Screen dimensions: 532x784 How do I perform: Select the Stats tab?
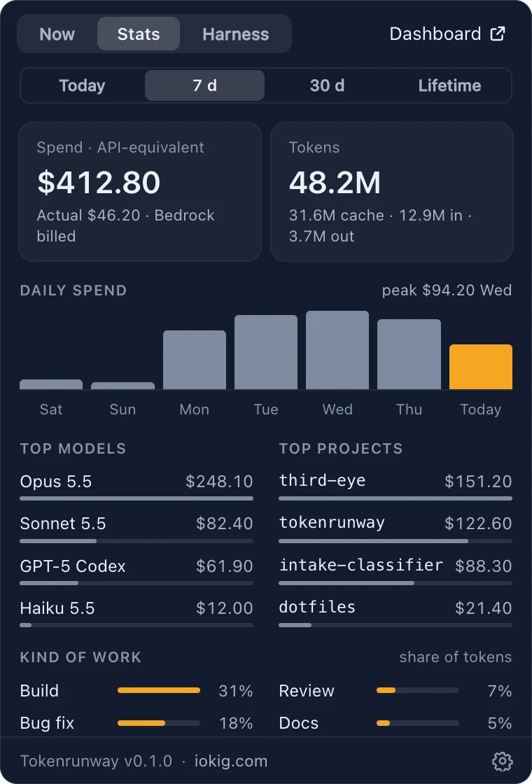[x=139, y=34]
